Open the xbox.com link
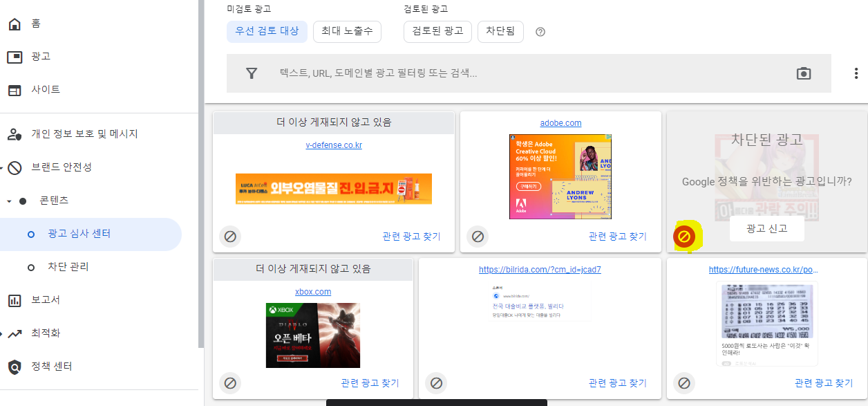 coord(313,292)
